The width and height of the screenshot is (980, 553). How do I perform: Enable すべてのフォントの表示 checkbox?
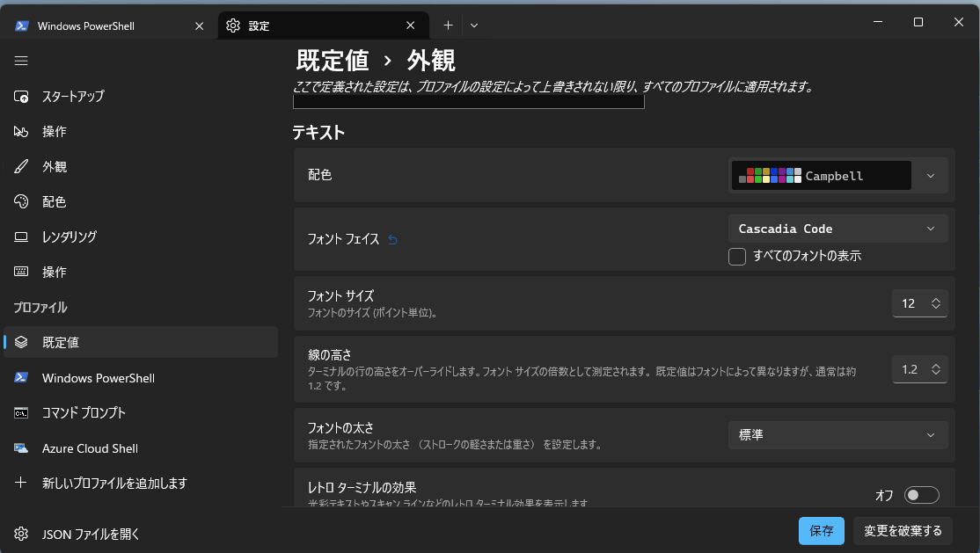737,256
